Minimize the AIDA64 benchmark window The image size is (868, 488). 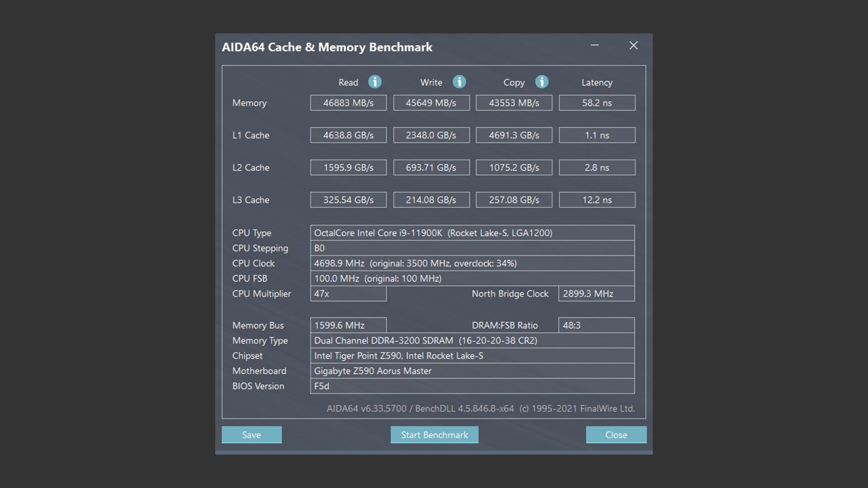click(594, 45)
